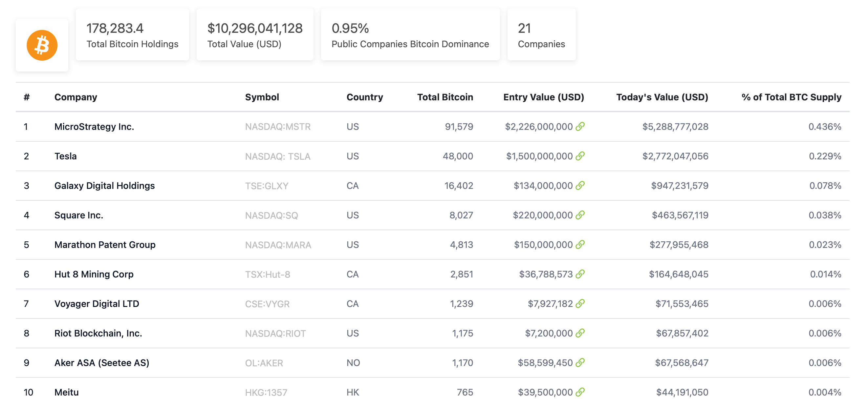Click today's value $5,288,777,028
Image resolution: width=868 pixels, height=406 pixels.
pos(675,127)
